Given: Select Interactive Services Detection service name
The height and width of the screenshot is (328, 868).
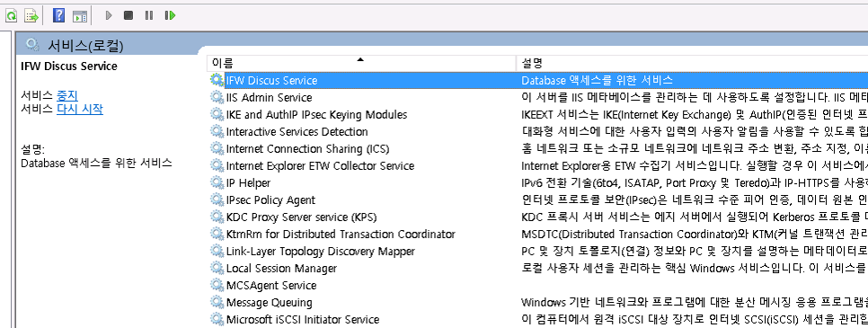Looking at the screenshot, I should [x=297, y=132].
